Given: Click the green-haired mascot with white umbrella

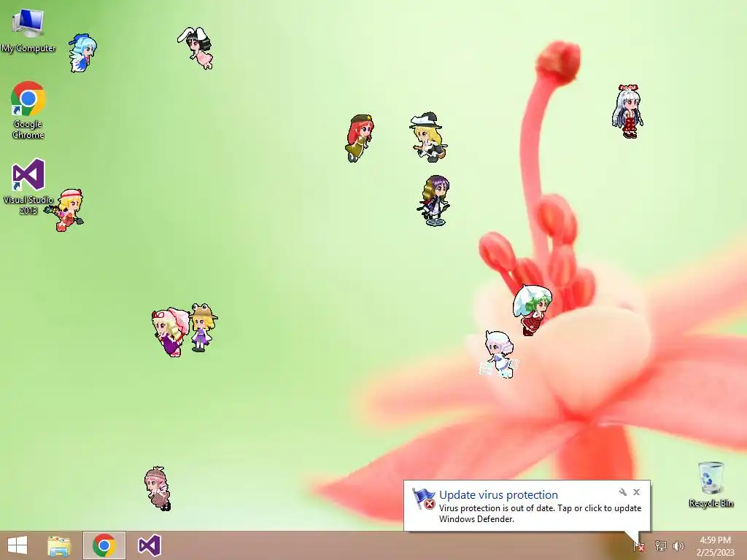Looking at the screenshot, I should coord(533,310).
